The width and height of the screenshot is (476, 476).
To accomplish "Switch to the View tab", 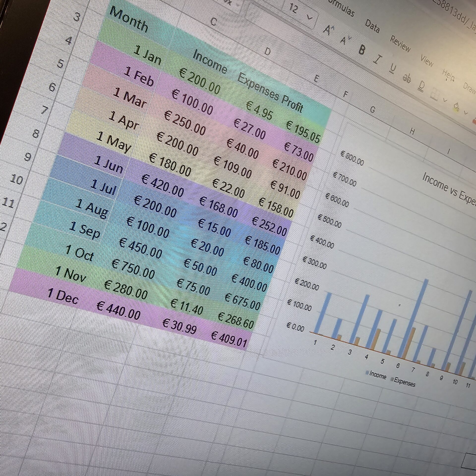I will click(x=427, y=60).
